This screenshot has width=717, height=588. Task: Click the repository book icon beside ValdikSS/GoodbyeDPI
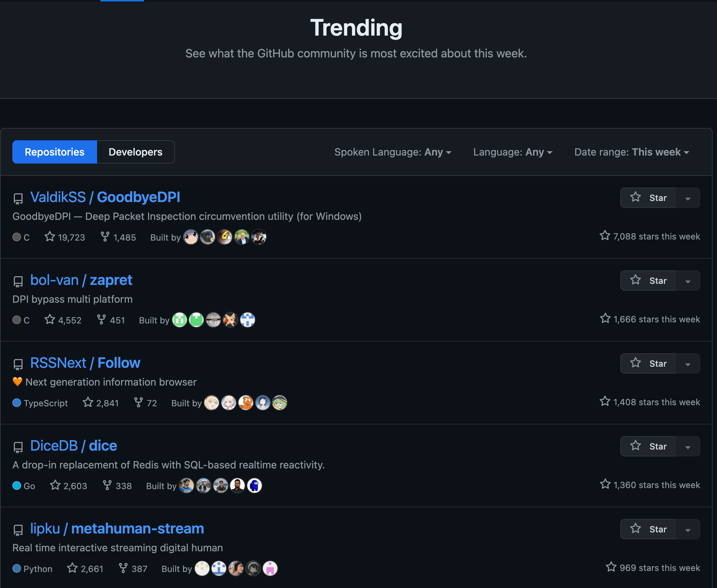point(17,198)
